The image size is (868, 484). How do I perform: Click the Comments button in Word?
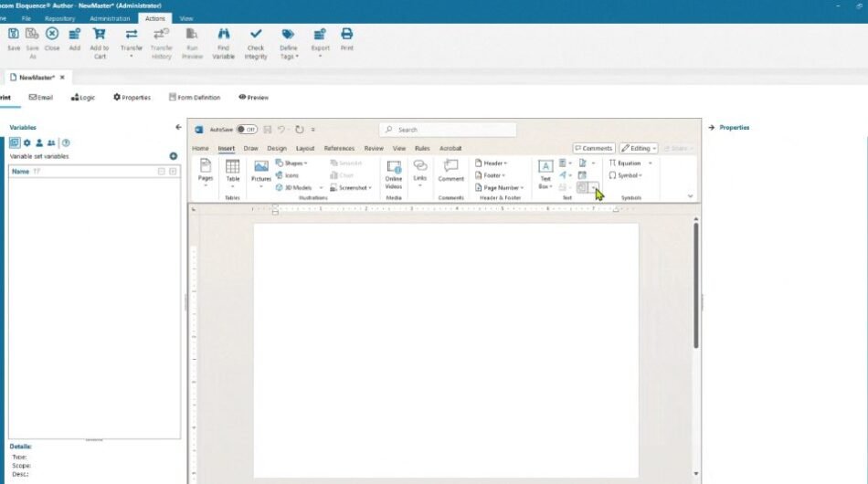[594, 148]
